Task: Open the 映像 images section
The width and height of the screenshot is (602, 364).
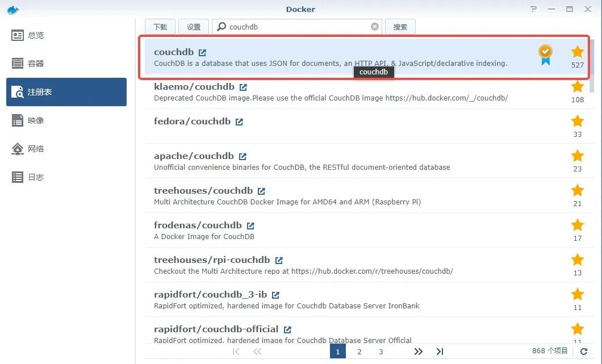Action: tap(66, 120)
